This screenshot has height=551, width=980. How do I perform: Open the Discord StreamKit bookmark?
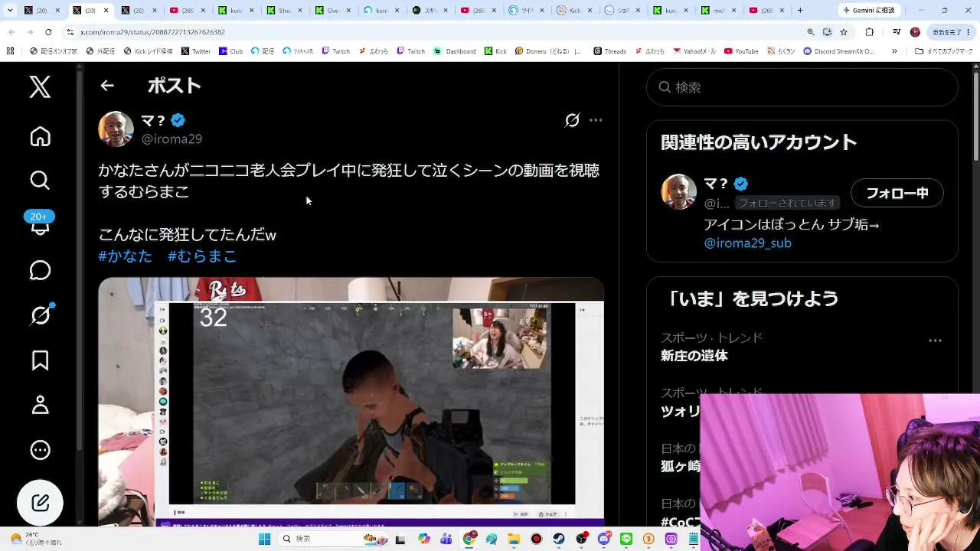(838, 51)
